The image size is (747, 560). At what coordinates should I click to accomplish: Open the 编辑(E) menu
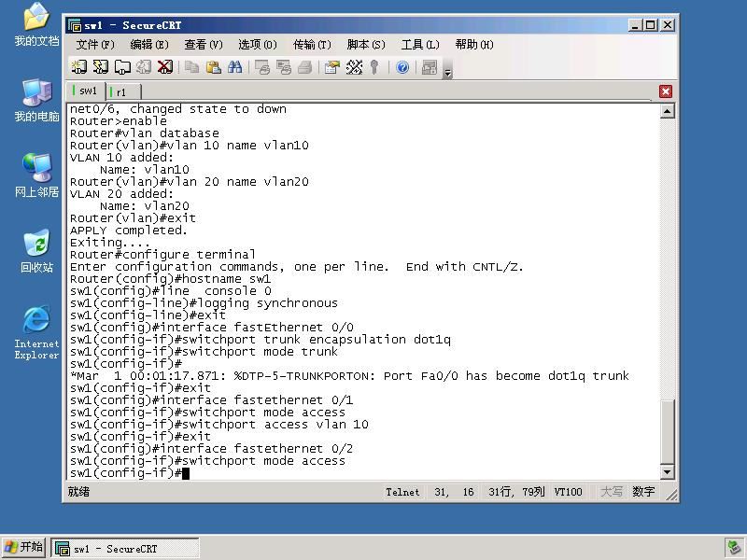click(x=149, y=45)
